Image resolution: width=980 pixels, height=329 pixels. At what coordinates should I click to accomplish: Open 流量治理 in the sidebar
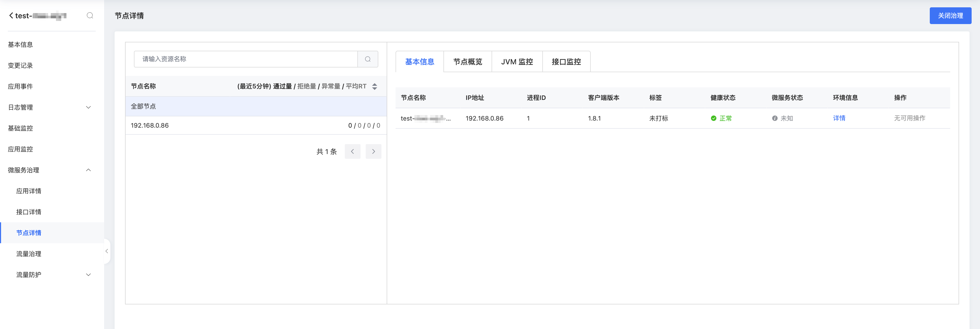click(29, 254)
